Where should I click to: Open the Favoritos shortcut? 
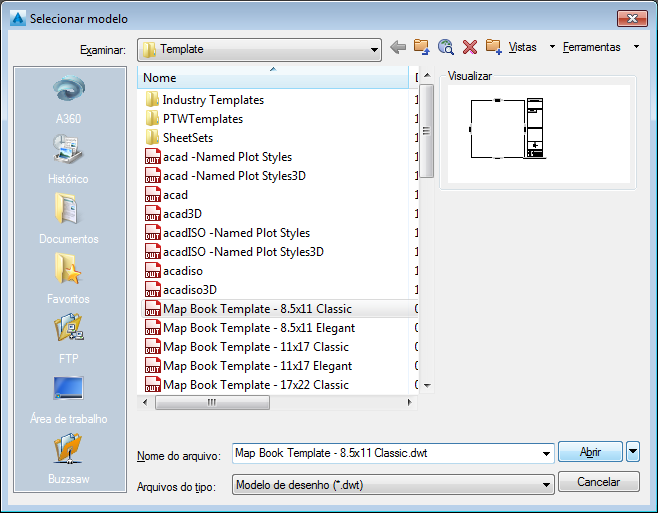[69, 279]
